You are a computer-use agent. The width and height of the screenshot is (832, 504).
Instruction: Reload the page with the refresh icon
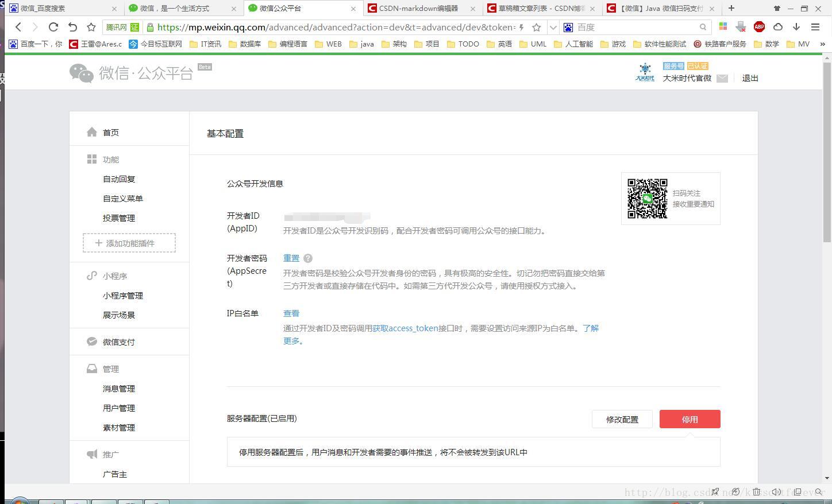point(53,27)
